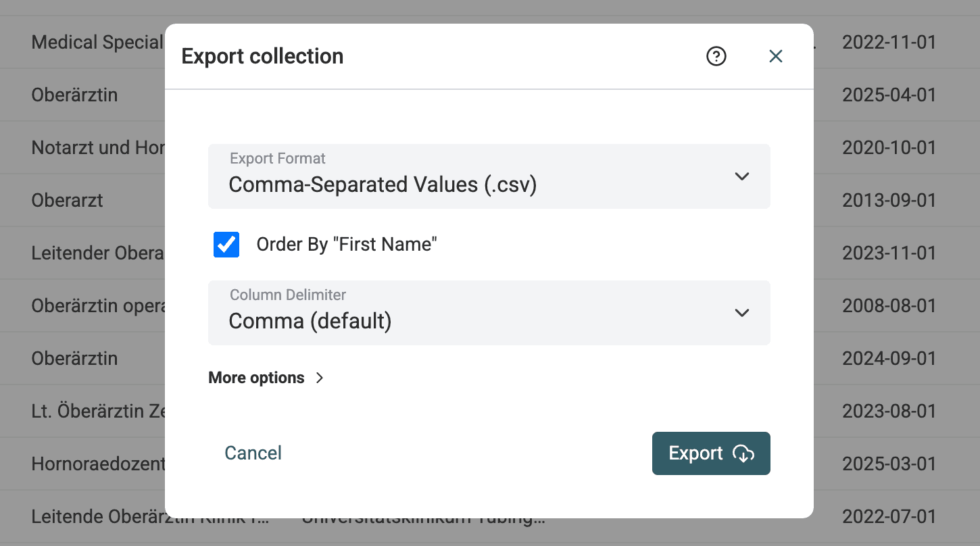Click the 2022-07-01 date cell
Screen dimensions: 980x546
tap(889, 516)
